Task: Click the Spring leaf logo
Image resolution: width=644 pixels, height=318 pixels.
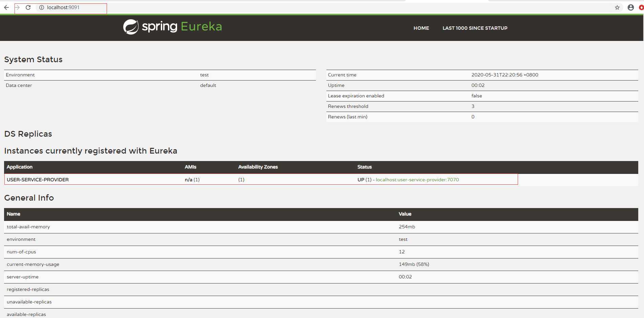Action: pos(131,27)
